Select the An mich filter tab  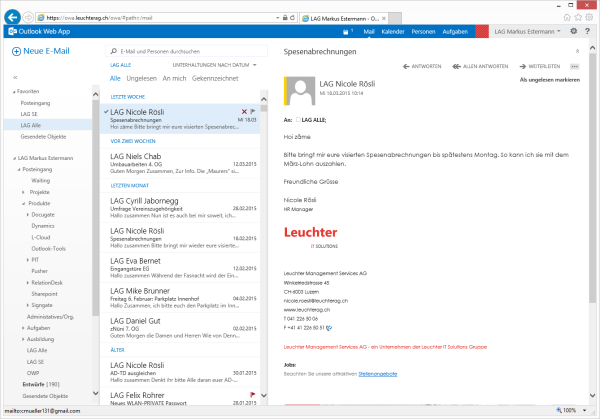[x=174, y=78]
